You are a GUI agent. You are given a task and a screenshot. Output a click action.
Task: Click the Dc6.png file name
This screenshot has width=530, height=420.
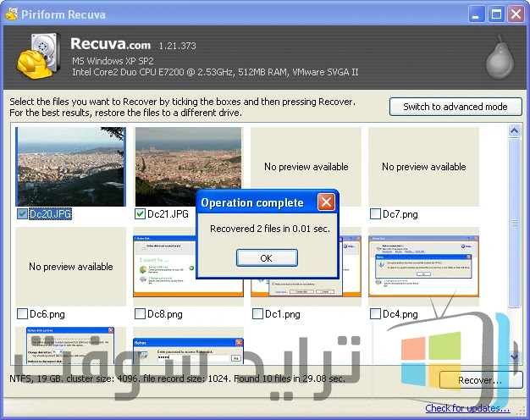point(47,314)
